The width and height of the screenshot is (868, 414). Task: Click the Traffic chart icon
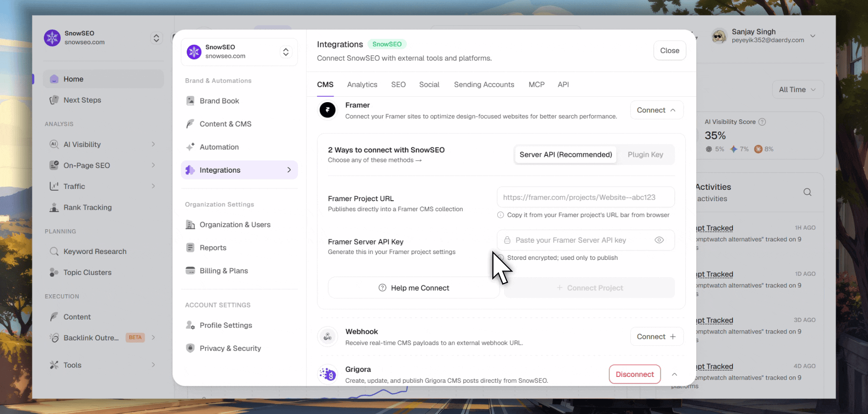54,186
